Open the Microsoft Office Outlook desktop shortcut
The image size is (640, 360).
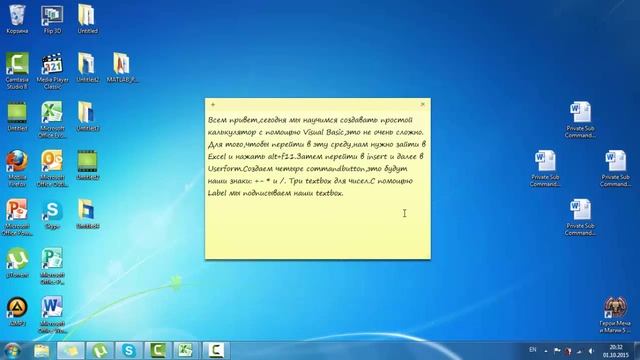click(52, 168)
